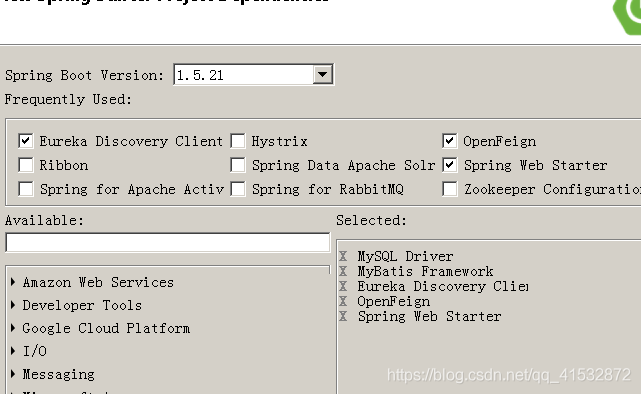
Task: Expand the Google Cloud Platform category
Action: point(13,328)
